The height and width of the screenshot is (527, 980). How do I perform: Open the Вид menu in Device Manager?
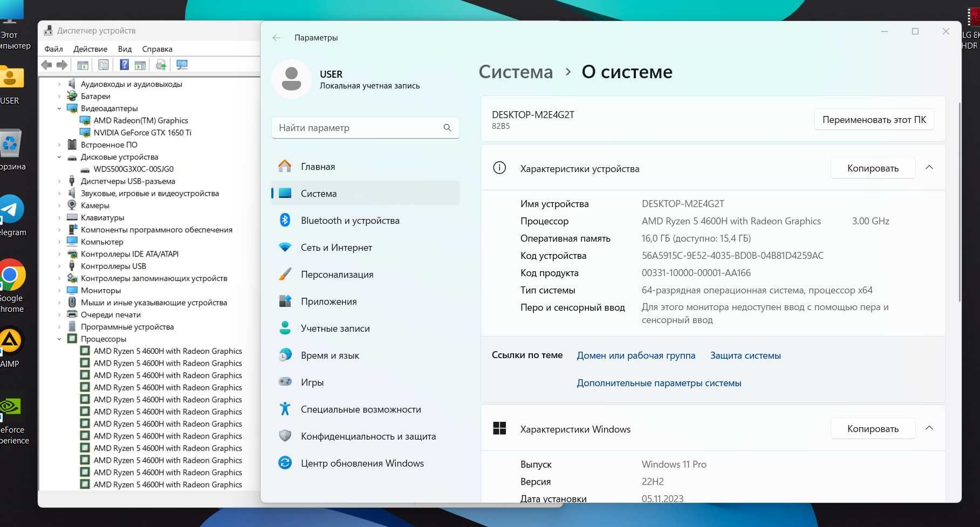pyautogui.click(x=125, y=49)
